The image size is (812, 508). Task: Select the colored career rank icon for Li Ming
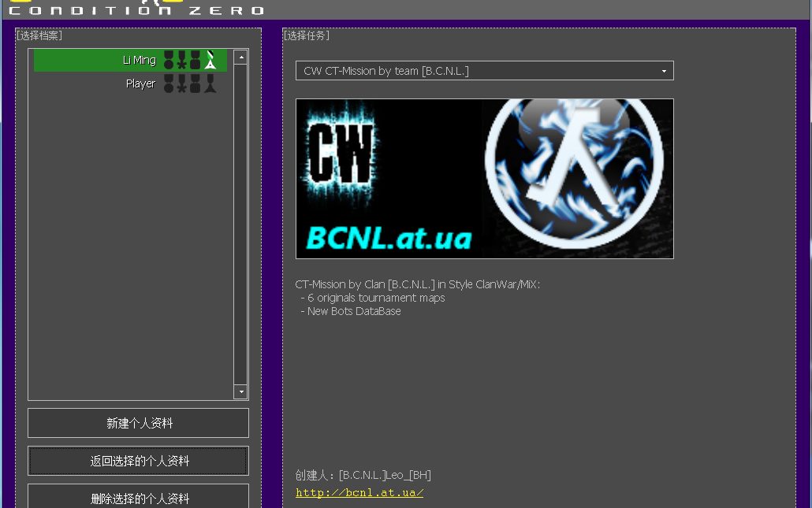point(210,60)
